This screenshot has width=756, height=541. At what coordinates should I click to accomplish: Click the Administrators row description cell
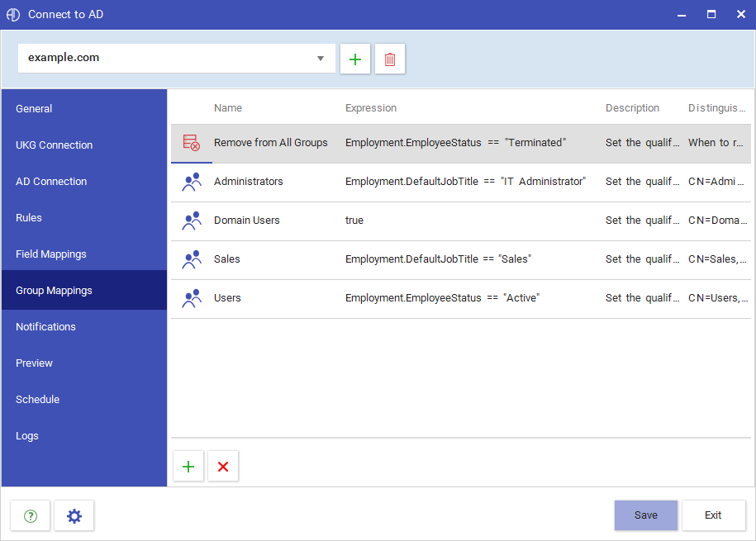(x=642, y=182)
